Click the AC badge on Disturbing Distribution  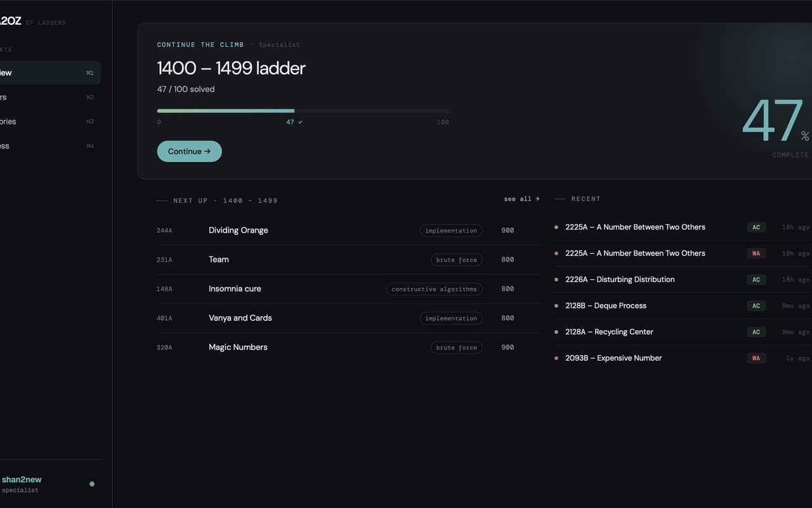pos(756,279)
